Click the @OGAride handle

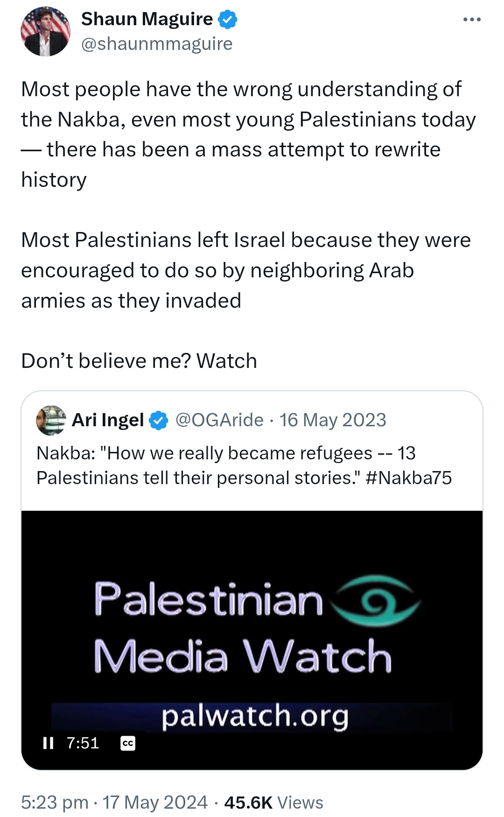point(219,420)
